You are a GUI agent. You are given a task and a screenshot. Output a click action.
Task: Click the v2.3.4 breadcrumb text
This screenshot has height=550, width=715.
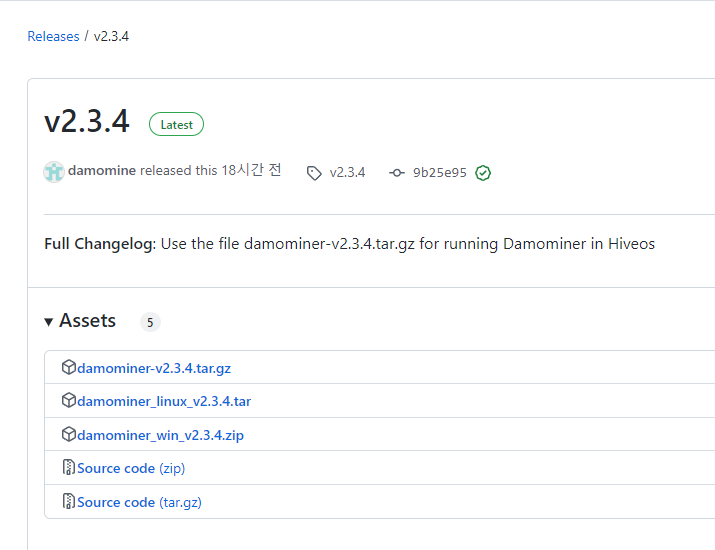pyautogui.click(x=111, y=36)
